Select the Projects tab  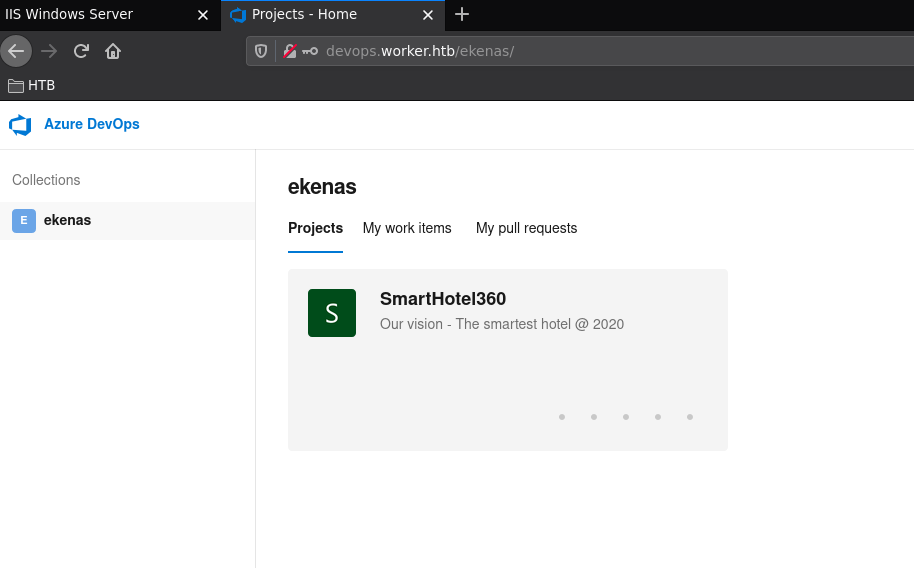315,228
